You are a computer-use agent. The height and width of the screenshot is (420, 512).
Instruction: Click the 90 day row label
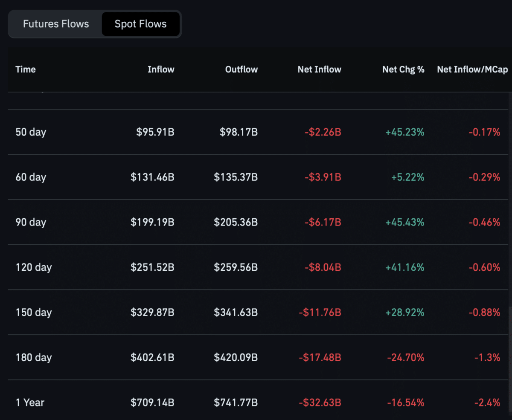pyautogui.click(x=31, y=223)
